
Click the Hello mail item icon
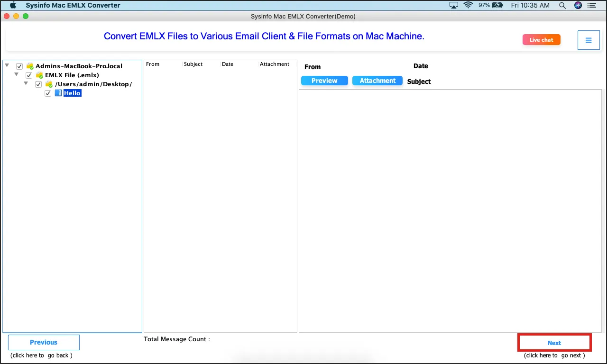coord(58,93)
